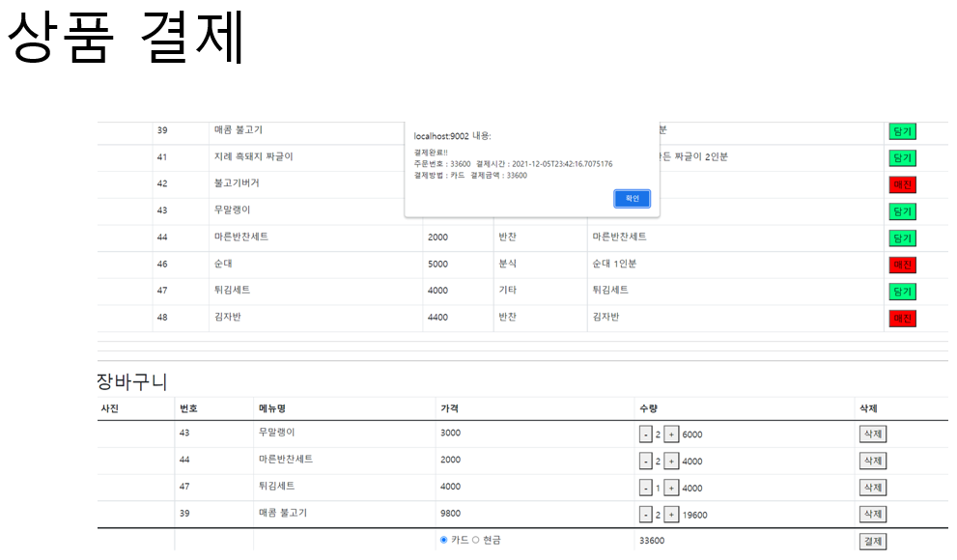Image resolution: width=957 pixels, height=560 pixels.
Task: Click 확인 in the payment confirmation dialog
Action: (632, 199)
